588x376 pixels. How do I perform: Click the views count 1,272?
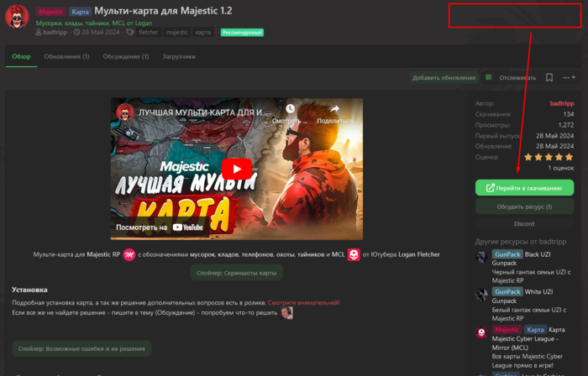[x=566, y=125]
